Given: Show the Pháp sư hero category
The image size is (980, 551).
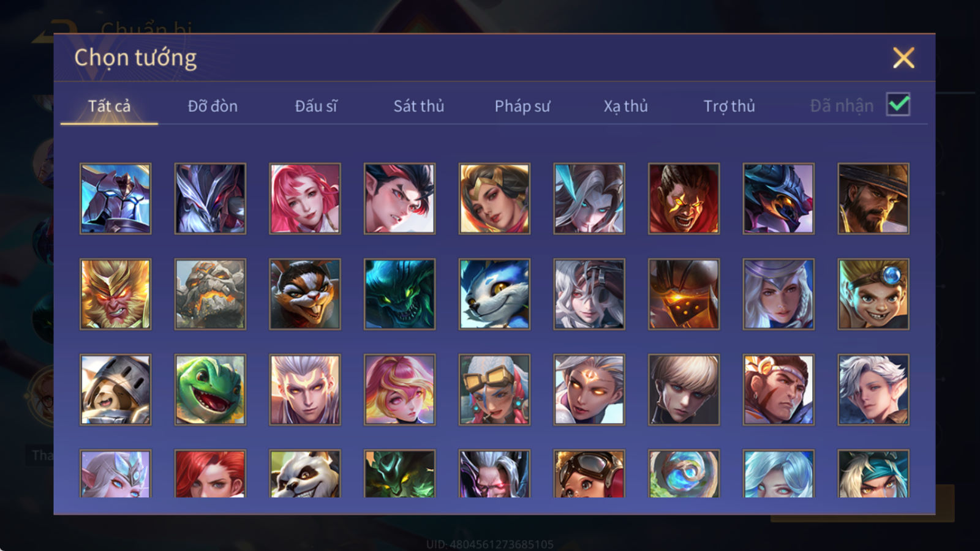Looking at the screenshot, I should tap(522, 106).
